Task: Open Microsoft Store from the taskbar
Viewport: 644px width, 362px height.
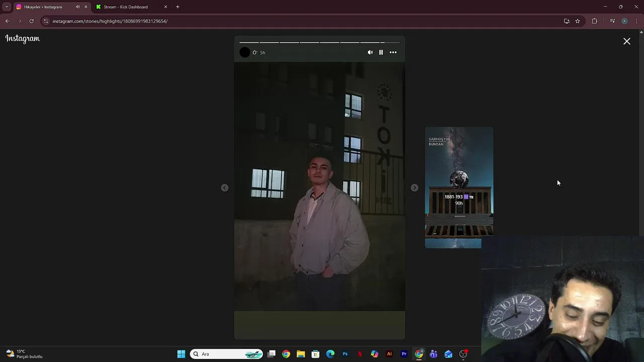Action: pos(315,354)
